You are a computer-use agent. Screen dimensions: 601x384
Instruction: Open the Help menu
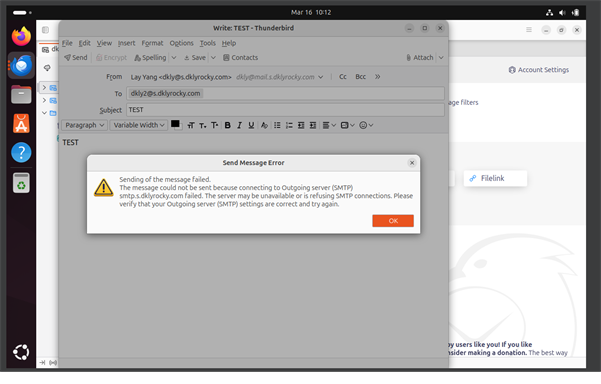pos(229,43)
